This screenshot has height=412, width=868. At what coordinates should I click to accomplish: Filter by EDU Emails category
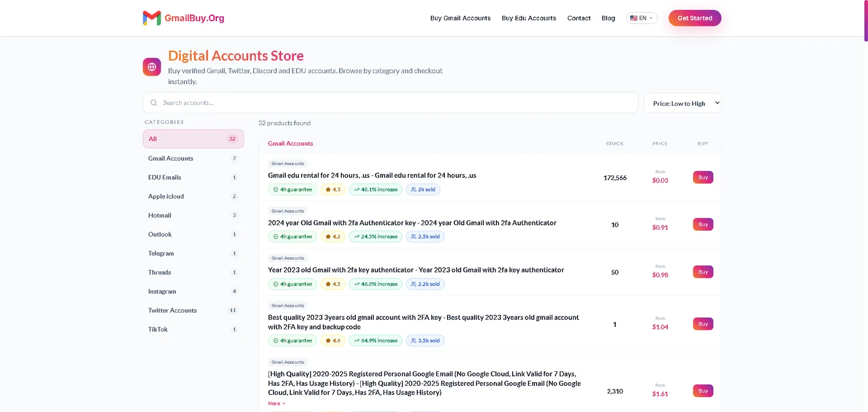point(193,178)
